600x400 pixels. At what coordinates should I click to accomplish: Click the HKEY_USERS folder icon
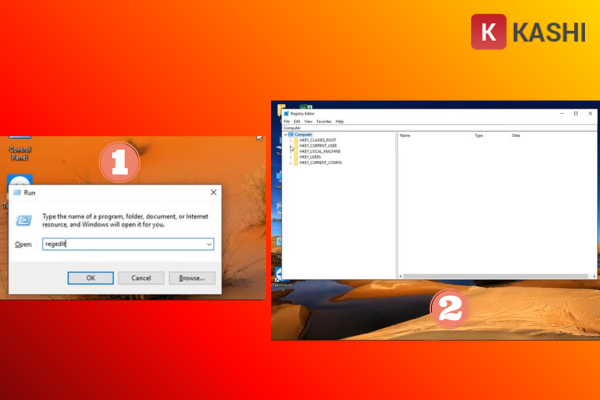click(x=296, y=157)
